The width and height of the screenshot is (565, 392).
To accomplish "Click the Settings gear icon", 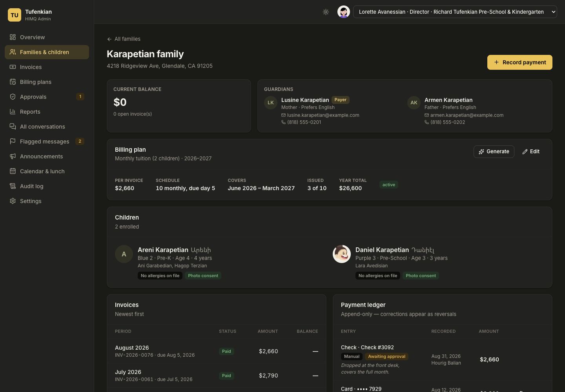I will pyautogui.click(x=13, y=201).
